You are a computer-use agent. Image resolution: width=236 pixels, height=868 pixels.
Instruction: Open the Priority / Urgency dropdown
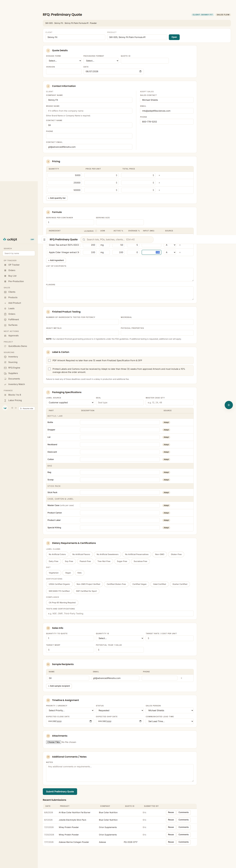(70, 710)
